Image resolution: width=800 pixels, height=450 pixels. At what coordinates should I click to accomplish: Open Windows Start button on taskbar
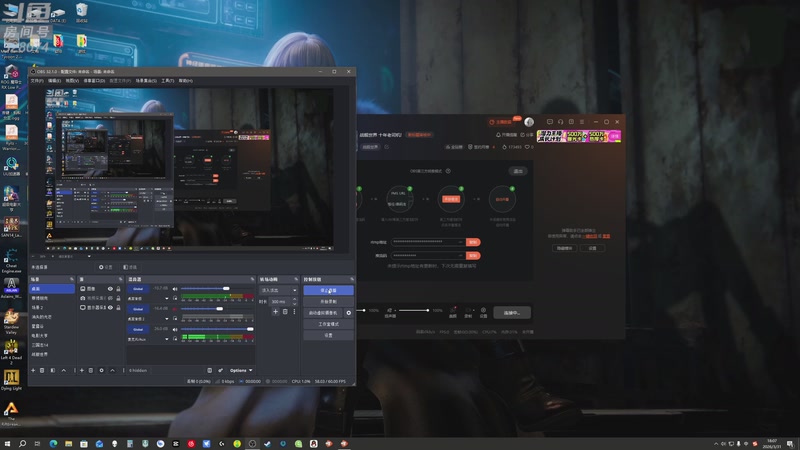(7, 444)
